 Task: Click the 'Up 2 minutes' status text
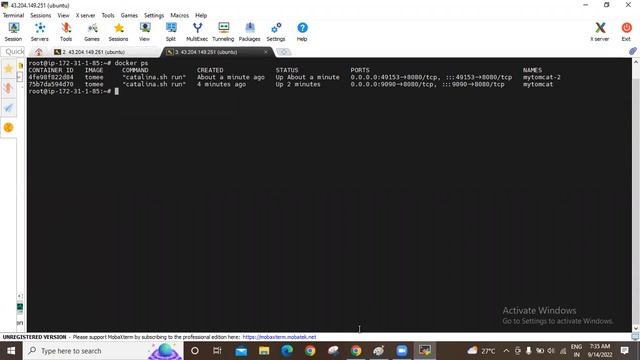coord(298,84)
